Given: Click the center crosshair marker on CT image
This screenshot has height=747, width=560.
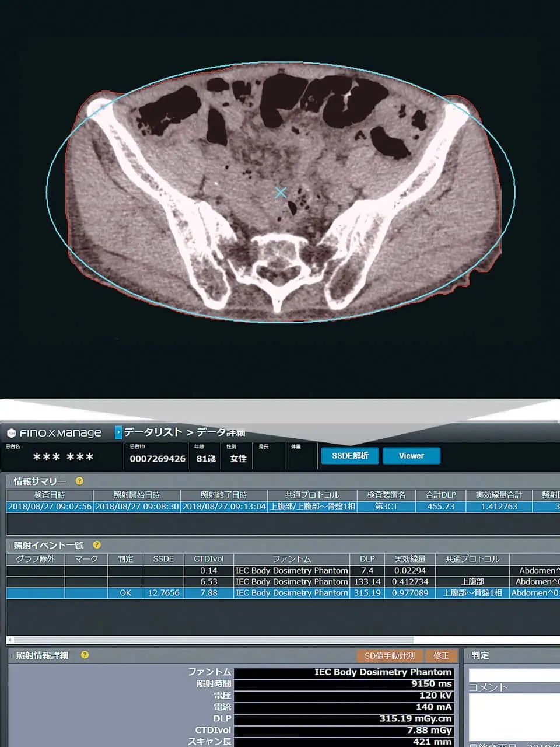Looking at the screenshot, I should [x=281, y=192].
